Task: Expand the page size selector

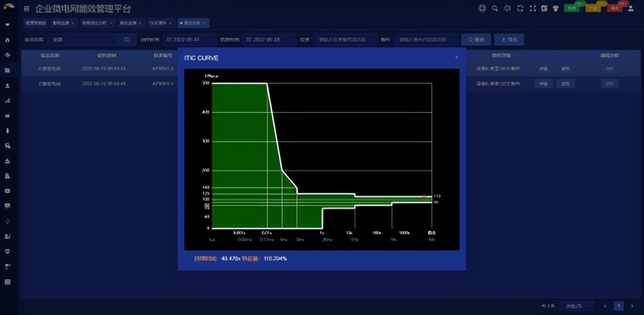Action: [576, 306]
